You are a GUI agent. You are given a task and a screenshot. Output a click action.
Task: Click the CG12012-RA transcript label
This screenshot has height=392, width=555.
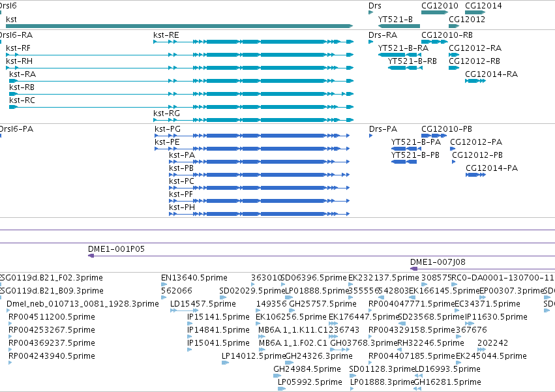[x=475, y=48]
